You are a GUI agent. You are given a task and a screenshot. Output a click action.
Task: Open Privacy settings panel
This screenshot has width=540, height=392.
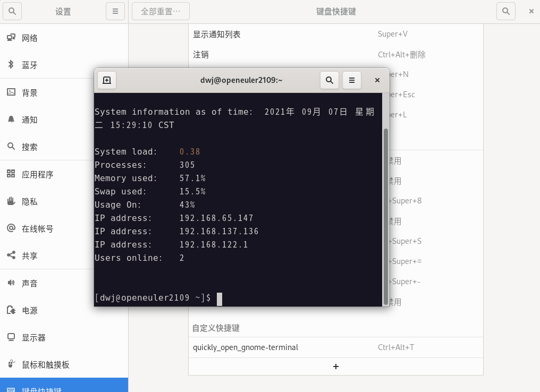(30, 201)
